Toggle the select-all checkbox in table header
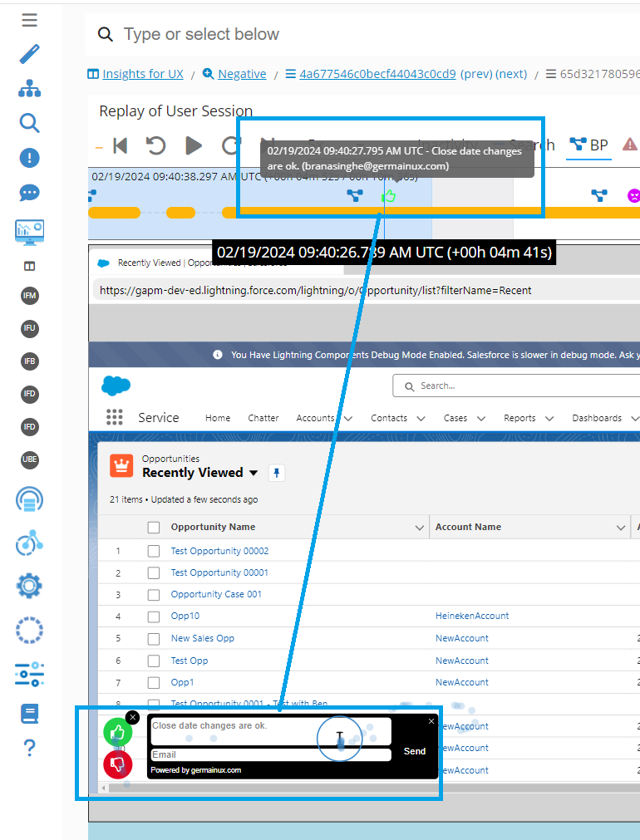Screen dimensions: 640x840 tap(153, 528)
